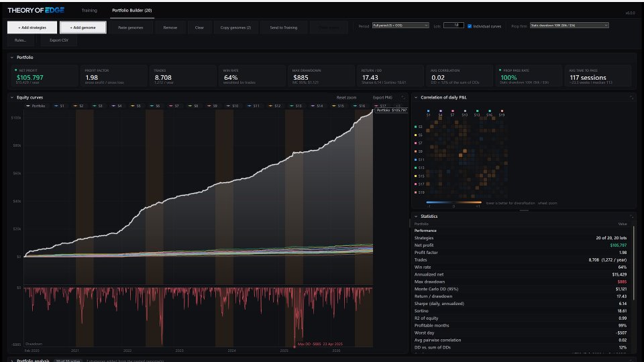Click the Clear button

coord(199,27)
